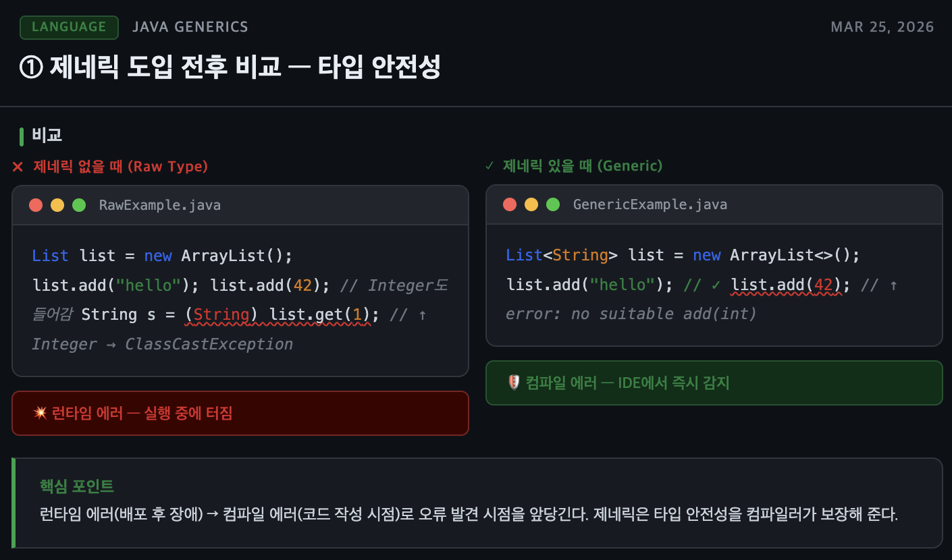This screenshot has width=952, height=560.
Task: Click the shield icon in the compile error banner
Action: [x=513, y=383]
